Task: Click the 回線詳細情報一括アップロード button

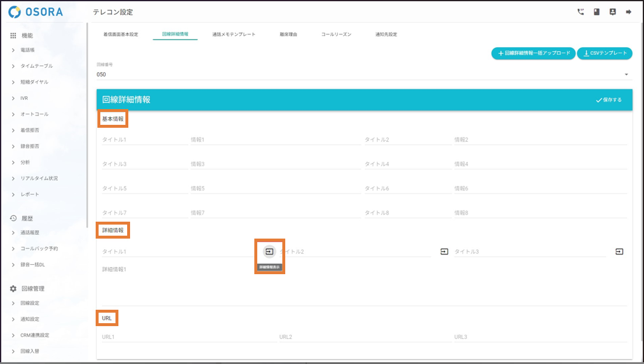Action: tap(533, 53)
